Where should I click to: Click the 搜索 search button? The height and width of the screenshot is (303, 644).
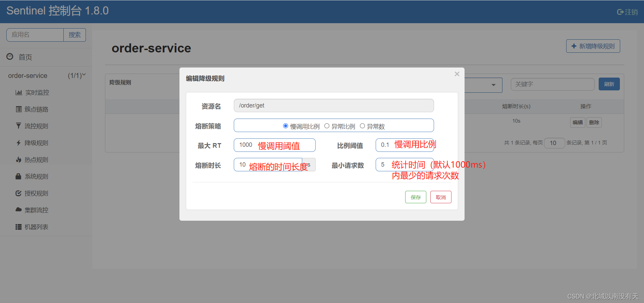pyautogui.click(x=74, y=35)
